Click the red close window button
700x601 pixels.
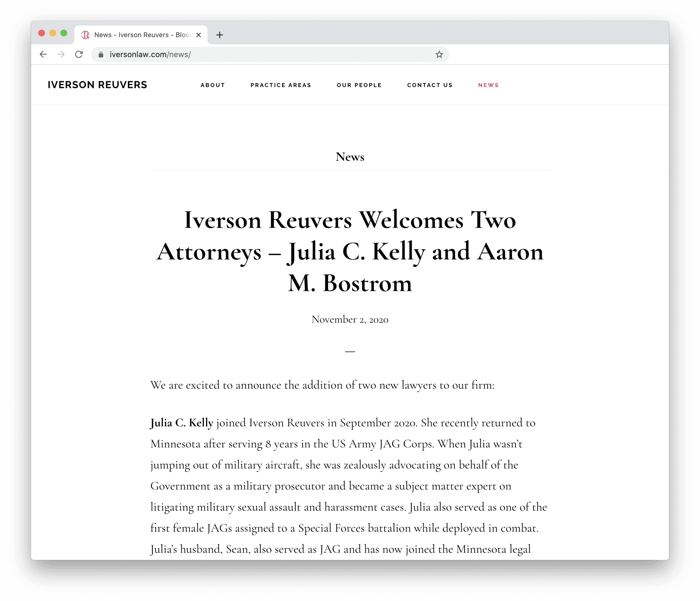[42, 33]
